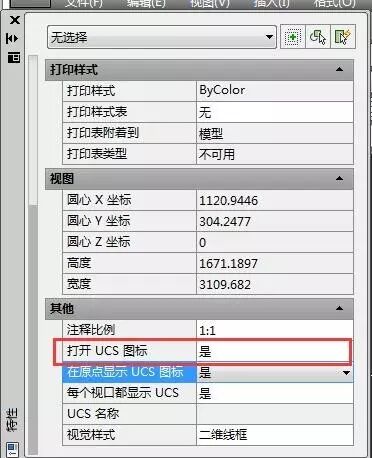This screenshot has width=372, height=458.
Task: Click the 圆心 Z 坐标 value 0
Action: tap(275, 242)
